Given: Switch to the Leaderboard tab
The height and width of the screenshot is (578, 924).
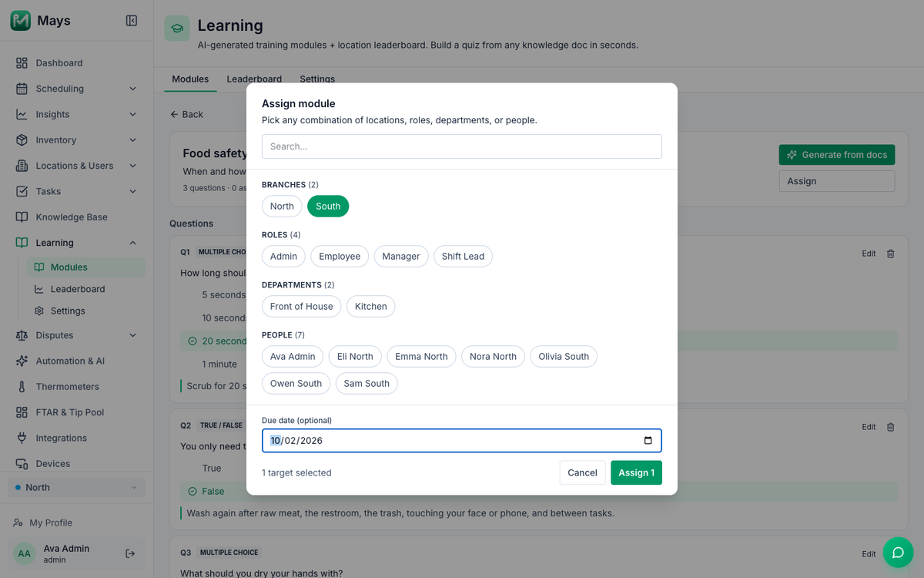Looking at the screenshot, I should (254, 79).
